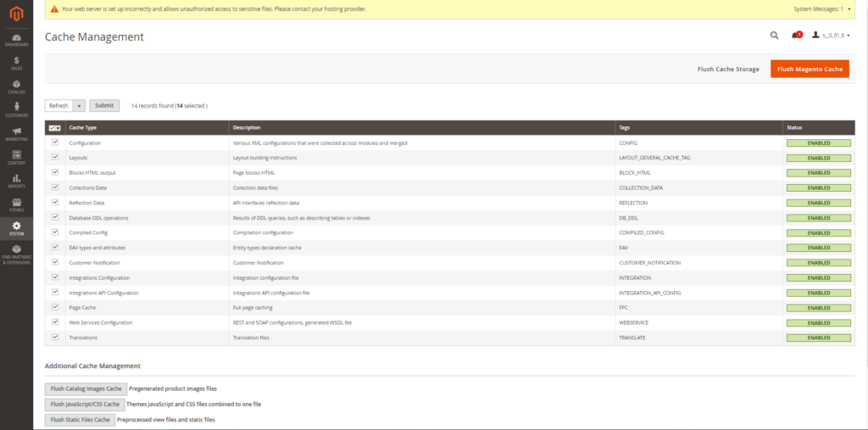Click 'Compilation configuration' description text
This screenshot has width=868, height=430.
263,232
